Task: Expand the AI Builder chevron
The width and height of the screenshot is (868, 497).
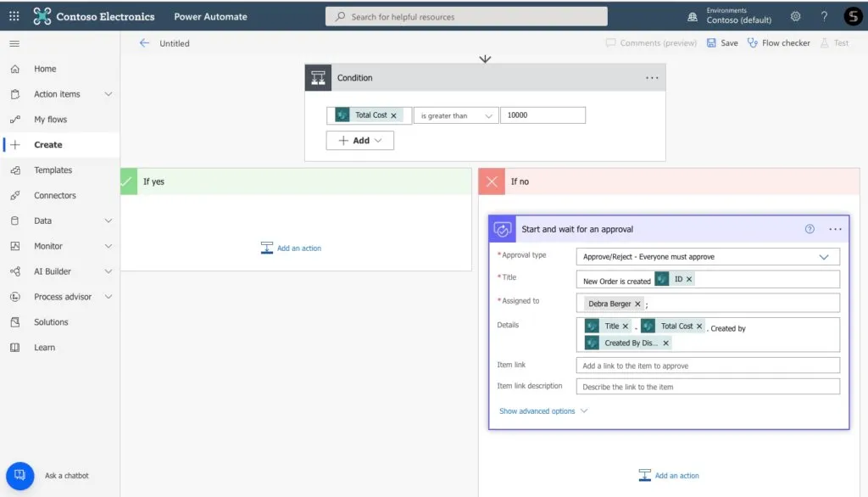Action: pyautogui.click(x=108, y=271)
